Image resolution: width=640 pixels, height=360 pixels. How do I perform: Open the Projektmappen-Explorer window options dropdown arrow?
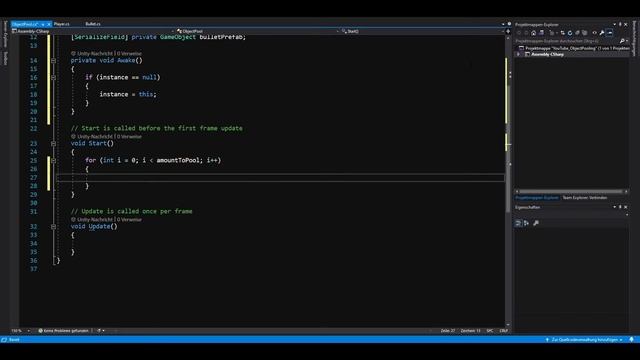click(614, 24)
